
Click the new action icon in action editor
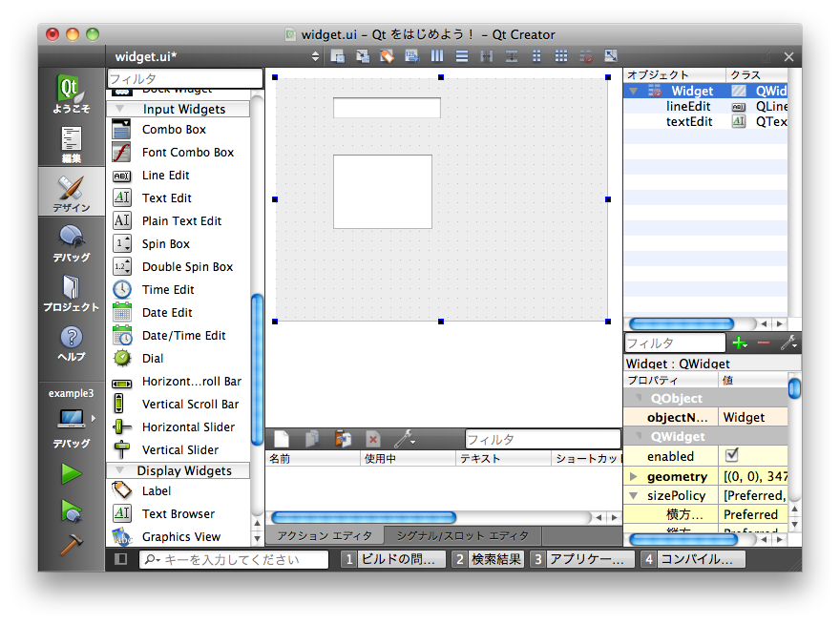[x=282, y=439]
